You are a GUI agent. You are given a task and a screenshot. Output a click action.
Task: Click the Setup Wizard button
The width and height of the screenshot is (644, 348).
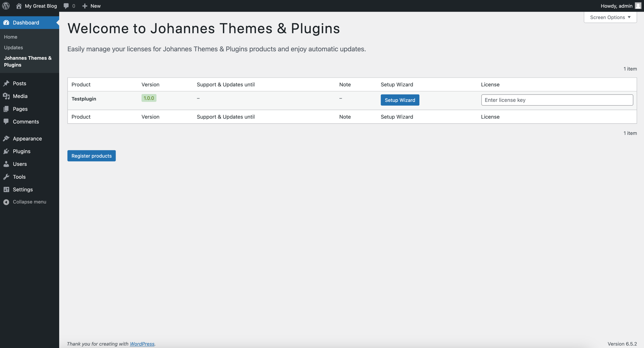coord(400,99)
